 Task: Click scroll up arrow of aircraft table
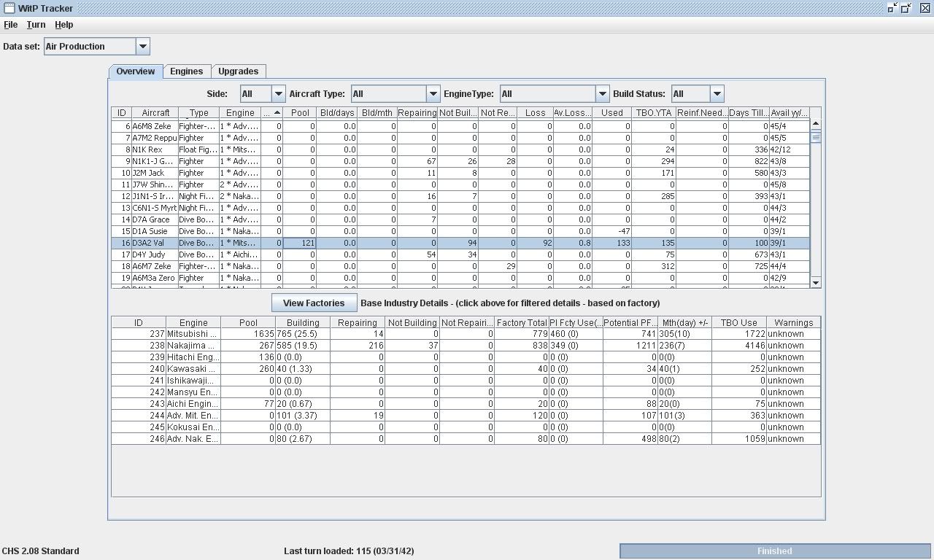pos(816,124)
